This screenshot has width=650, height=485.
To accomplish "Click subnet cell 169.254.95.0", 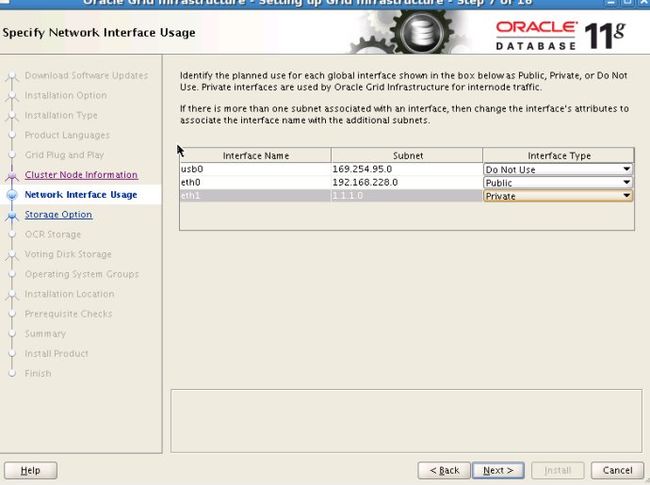I will (407, 169).
